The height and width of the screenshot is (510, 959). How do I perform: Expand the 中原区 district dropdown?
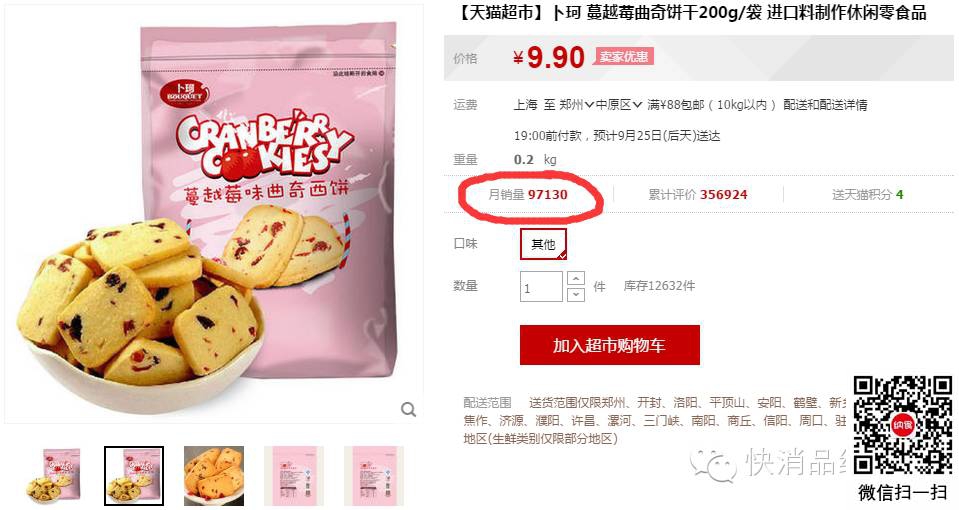(619, 105)
